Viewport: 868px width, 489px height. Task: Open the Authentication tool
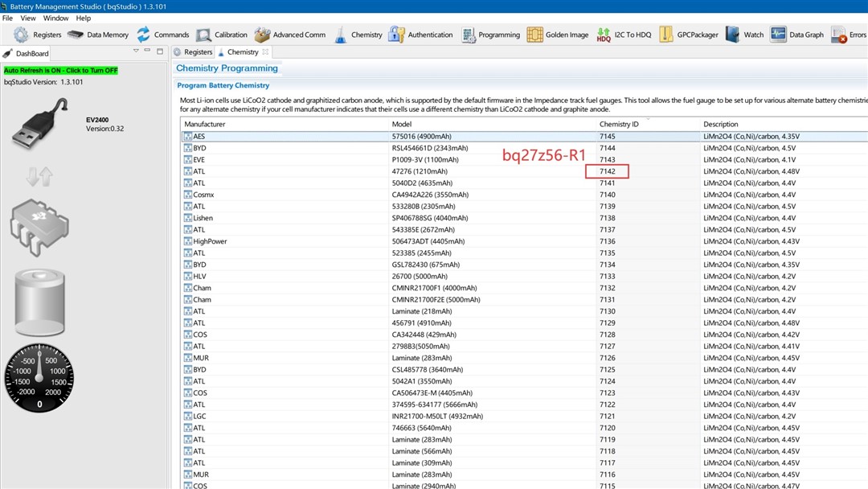click(420, 35)
